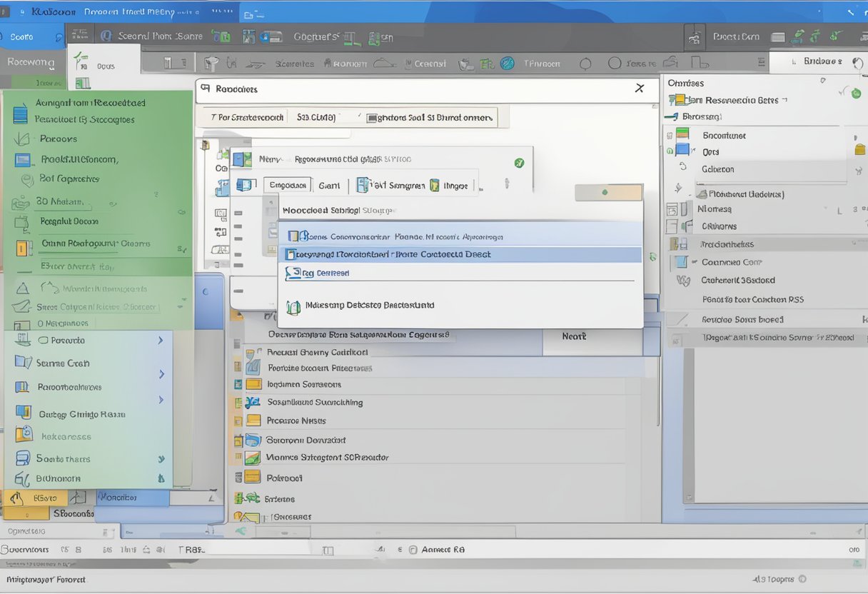The height and width of the screenshot is (594, 868).
Task: Switch to the Giant tab
Action: click(329, 186)
